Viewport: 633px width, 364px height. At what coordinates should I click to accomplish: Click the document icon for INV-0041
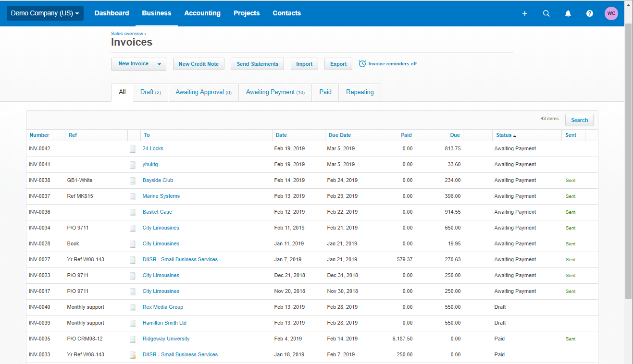[132, 165]
